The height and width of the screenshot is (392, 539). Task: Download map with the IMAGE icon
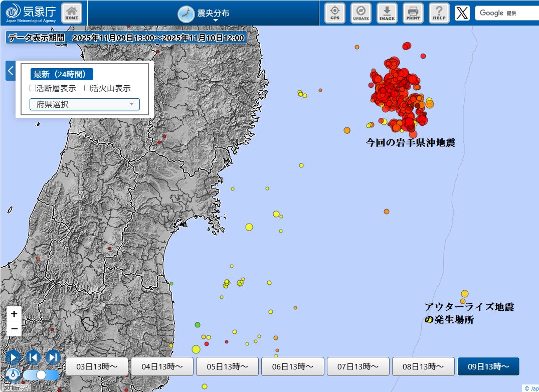pyautogui.click(x=387, y=13)
